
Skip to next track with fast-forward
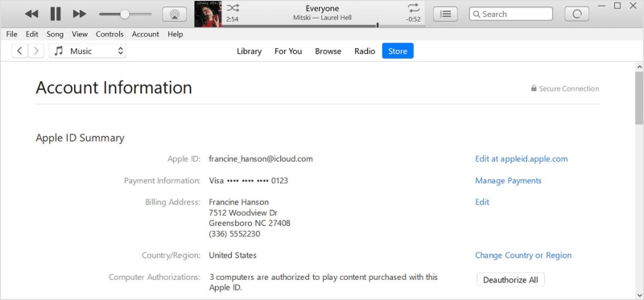pos(80,14)
